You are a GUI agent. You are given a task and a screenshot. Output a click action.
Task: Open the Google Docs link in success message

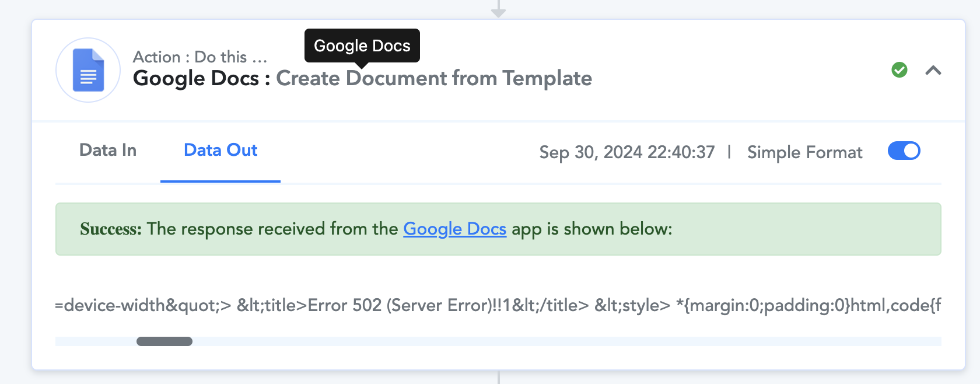(454, 229)
